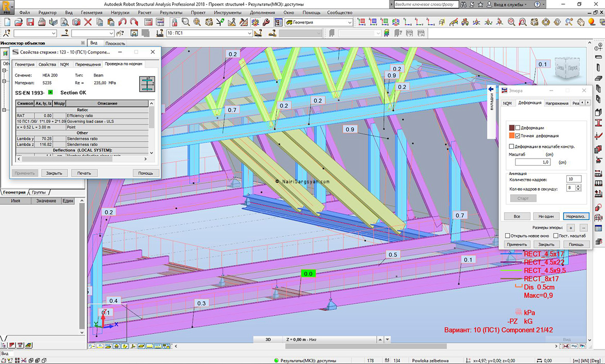Viewport: 605px width, 364px height.
Task: Click the frames per second spinner arrows
Action: click(x=578, y=188)
